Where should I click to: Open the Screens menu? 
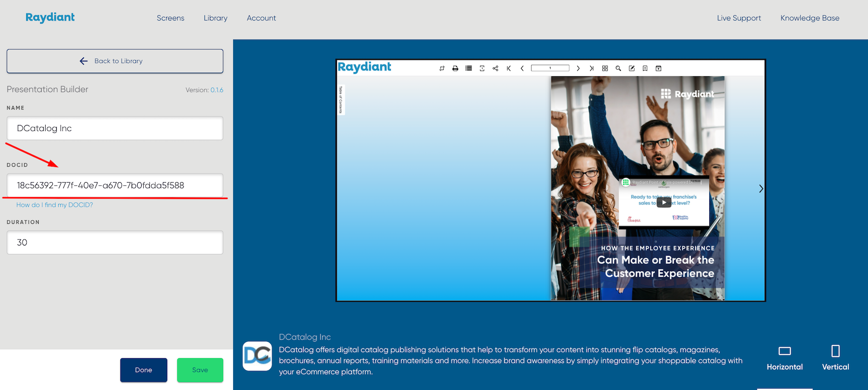[170, 18]
